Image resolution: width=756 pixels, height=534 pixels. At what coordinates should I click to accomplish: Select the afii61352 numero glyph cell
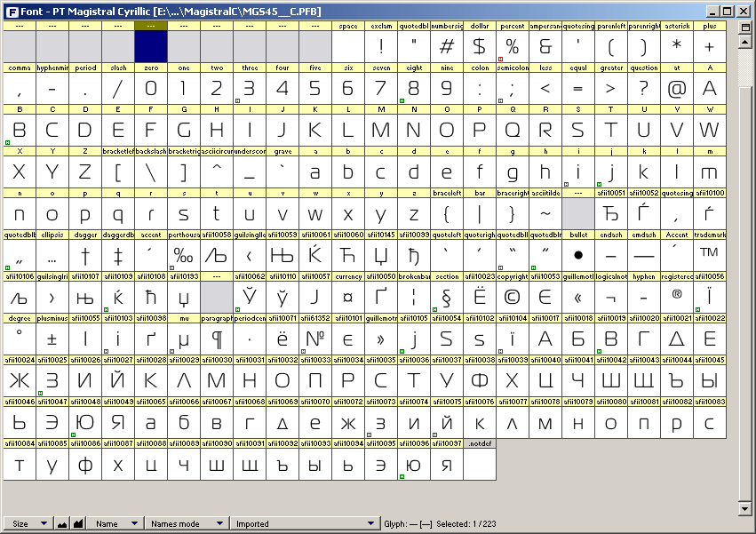pyautogui.click(x=315, y=339)
